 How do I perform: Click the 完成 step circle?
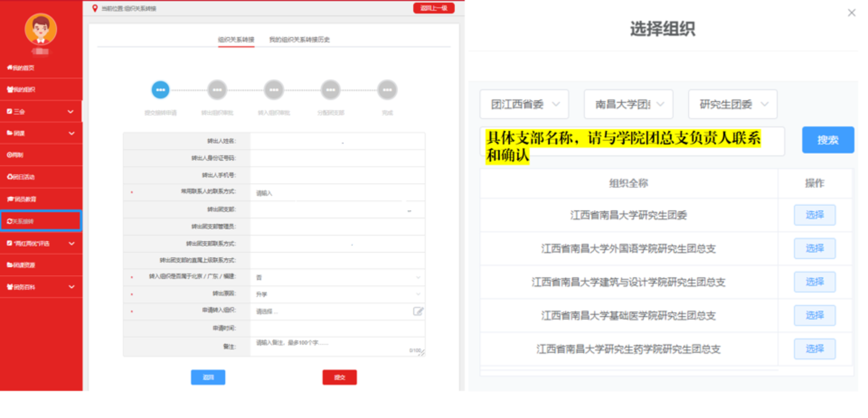[387, 90]
